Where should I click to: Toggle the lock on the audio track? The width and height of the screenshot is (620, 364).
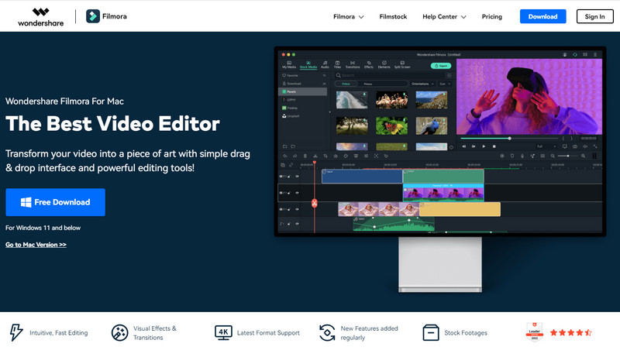[289, 224]
